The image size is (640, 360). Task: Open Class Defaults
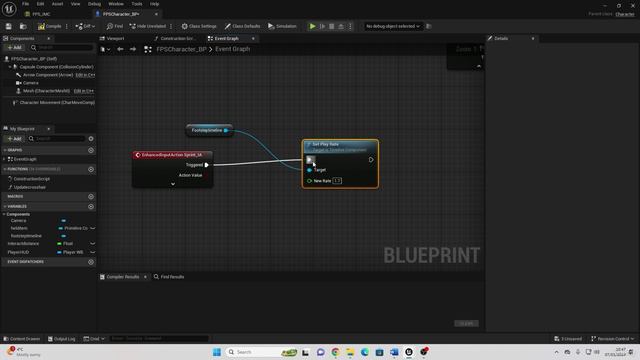pyautogui.click(x=242, y=26)
